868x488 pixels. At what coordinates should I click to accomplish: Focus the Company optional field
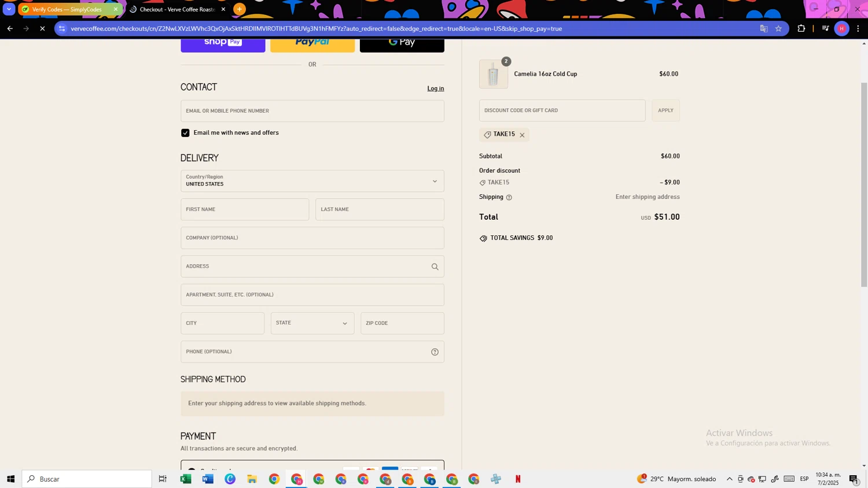[x=312, y=238]
